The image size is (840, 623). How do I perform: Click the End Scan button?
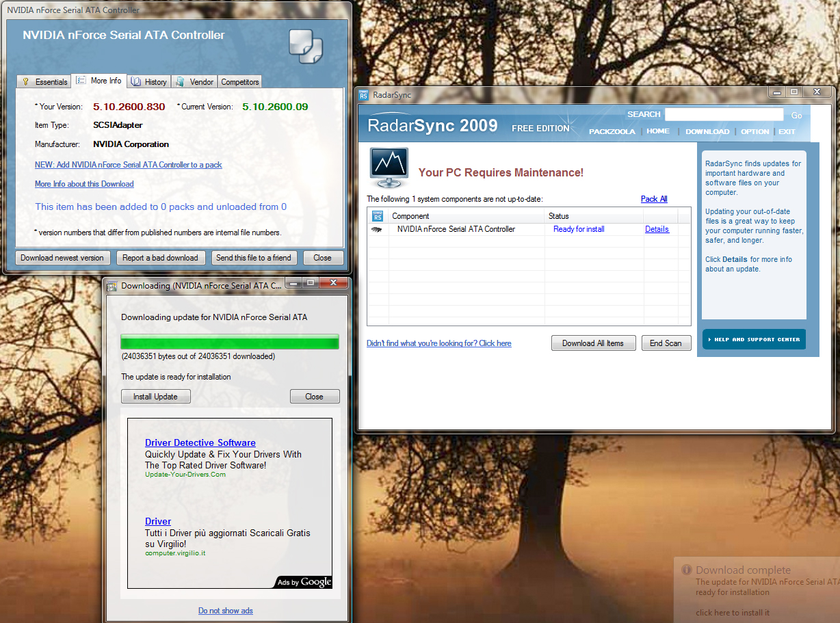(x=666, y=343)
